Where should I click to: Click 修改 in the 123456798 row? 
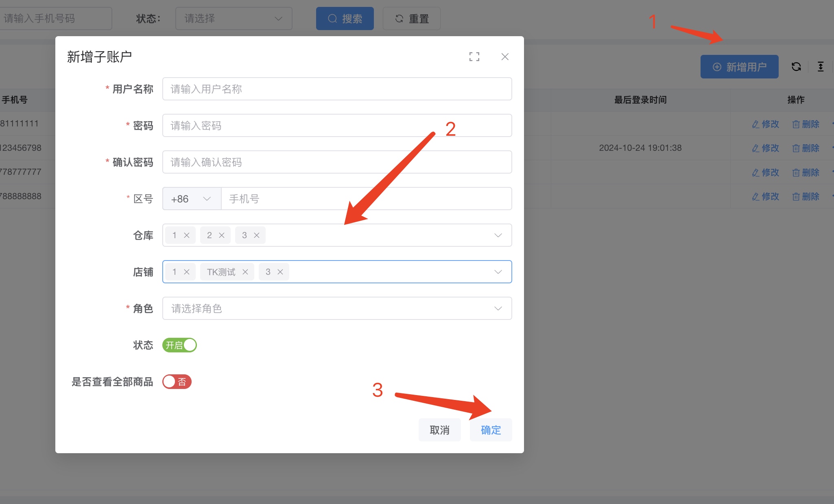765,148
